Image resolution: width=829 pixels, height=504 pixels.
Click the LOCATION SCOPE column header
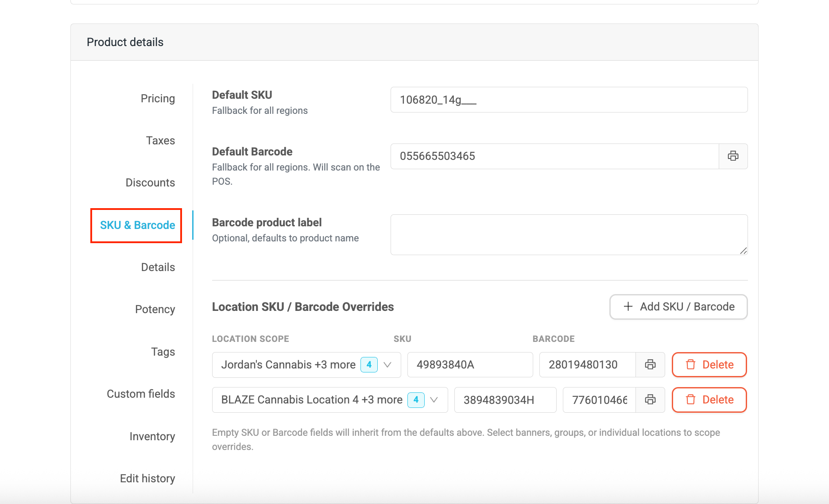250,339
